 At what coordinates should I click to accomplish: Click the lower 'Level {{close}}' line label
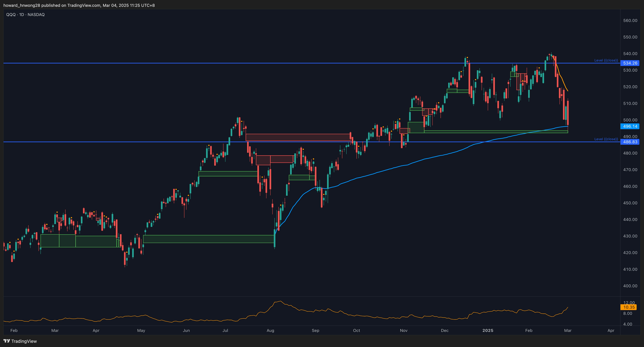tap(606, 139)
